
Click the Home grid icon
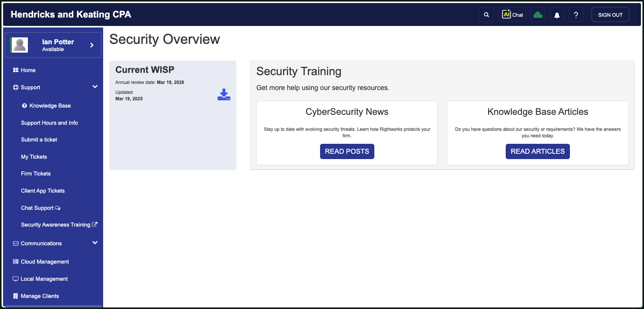pyautogui.click(x=16, y=70)
